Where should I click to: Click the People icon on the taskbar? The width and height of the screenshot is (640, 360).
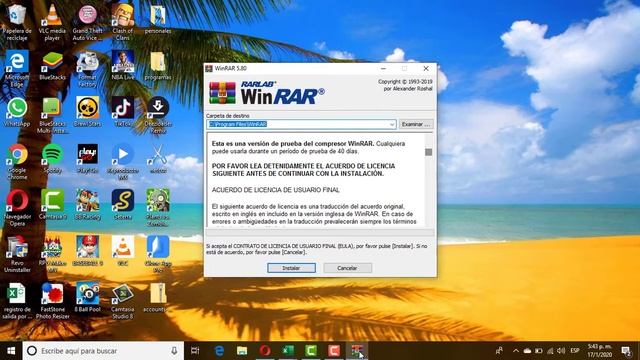click(x=499, y=351)
